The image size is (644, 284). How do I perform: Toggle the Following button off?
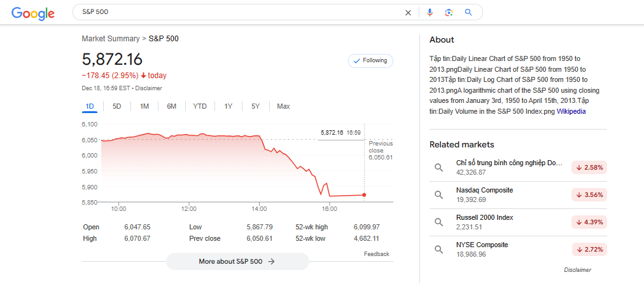370,60
